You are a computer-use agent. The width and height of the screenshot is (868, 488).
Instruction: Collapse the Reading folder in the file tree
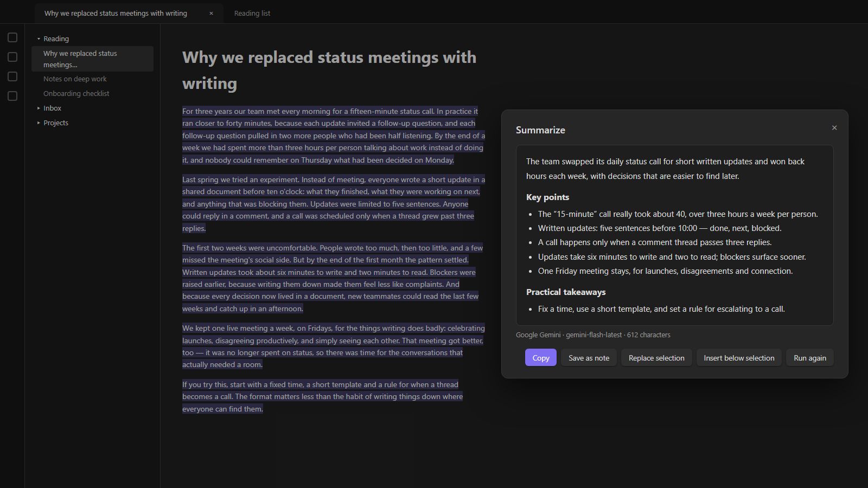39,39
